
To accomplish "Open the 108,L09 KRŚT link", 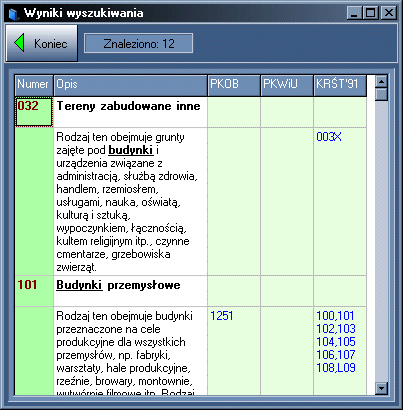I will tap(336, 368).
